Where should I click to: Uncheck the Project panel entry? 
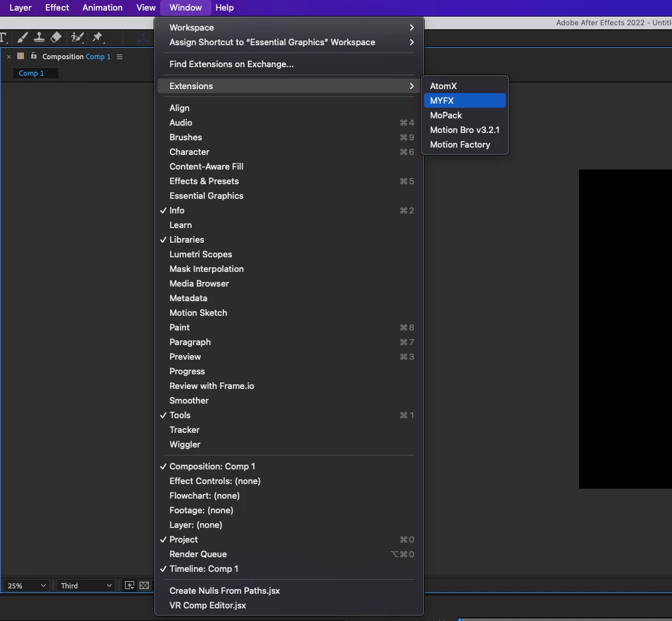[x=289, y=539]
